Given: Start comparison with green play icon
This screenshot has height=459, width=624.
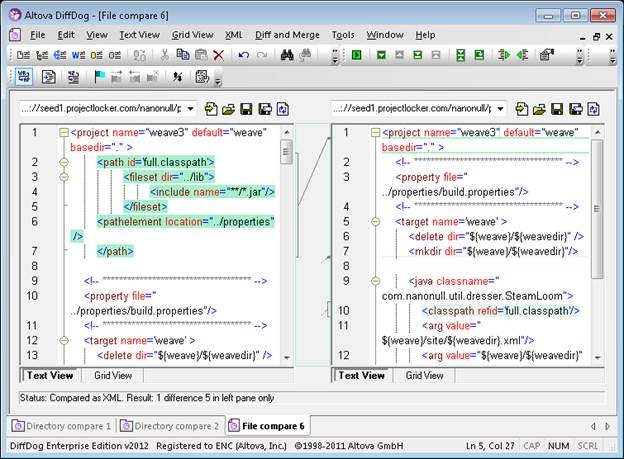Looking at the screenshot, I should coord(357,55).
